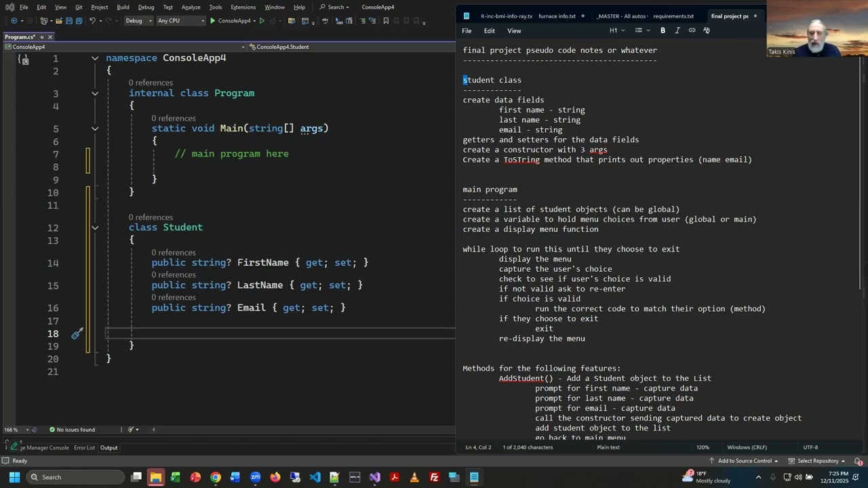Click 0 references link above class Student
This screenshot has width=868, height=488.
point(151,218)
